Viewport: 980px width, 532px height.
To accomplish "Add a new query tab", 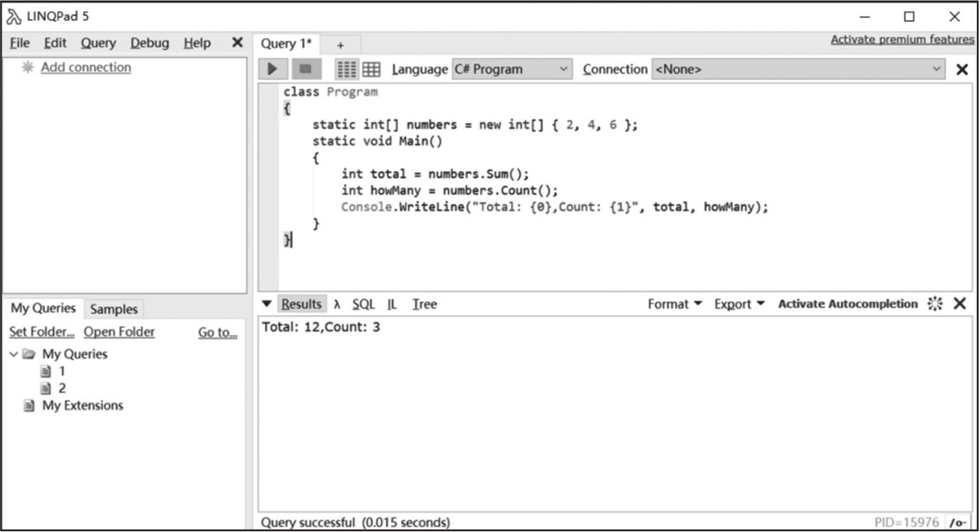I will click(340, 45).
